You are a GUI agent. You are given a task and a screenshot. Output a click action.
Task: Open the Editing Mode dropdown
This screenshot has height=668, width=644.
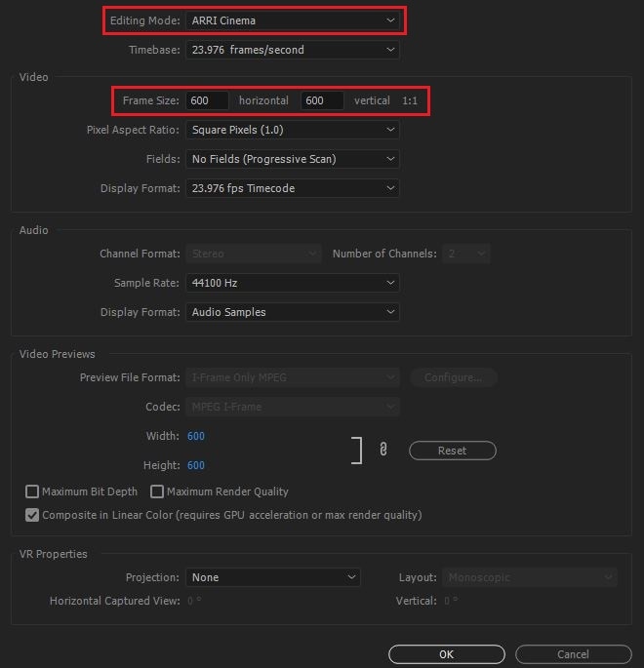coord(293,20)
